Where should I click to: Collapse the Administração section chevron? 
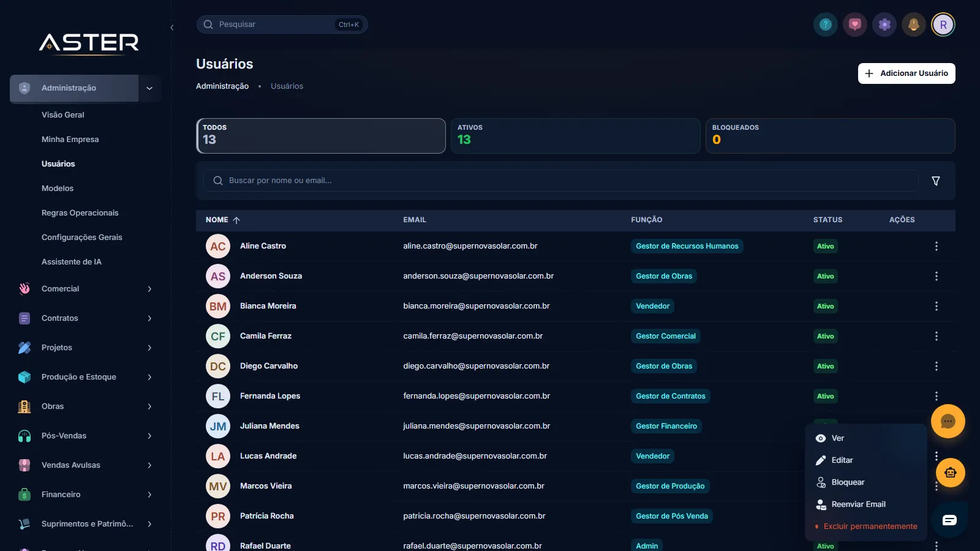149,88
